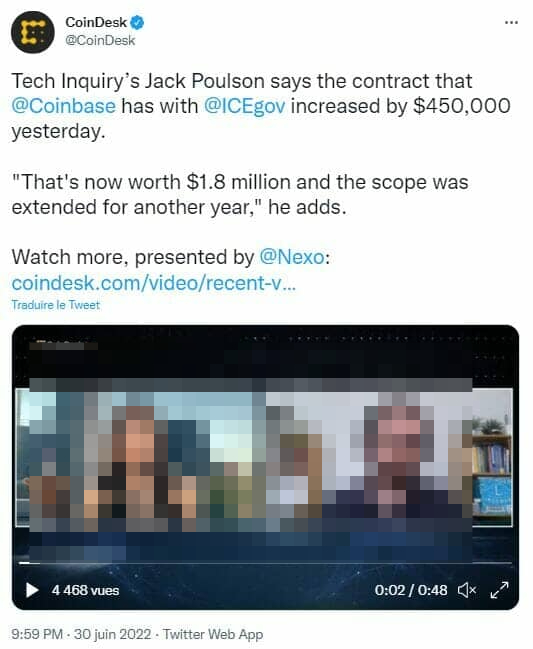Click the 0:02 / 0:48 time display
The height and width of the screenshot is (649, 533).
click(411, 590)
